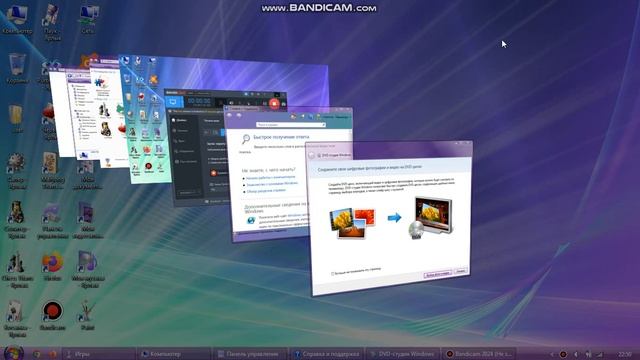Switch to Bandicam taskbar button
The image size is (640, 360).
478,354
